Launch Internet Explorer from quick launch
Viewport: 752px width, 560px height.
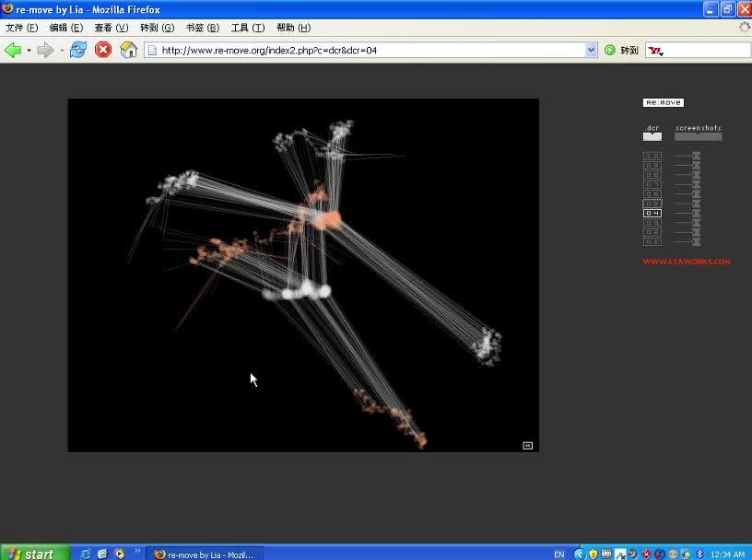click(86, 554)
